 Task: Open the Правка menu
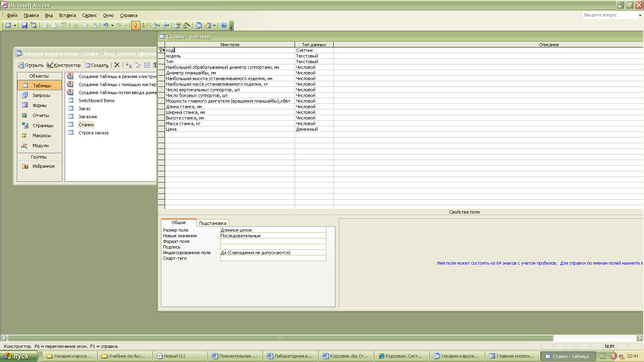coord(31,15)
